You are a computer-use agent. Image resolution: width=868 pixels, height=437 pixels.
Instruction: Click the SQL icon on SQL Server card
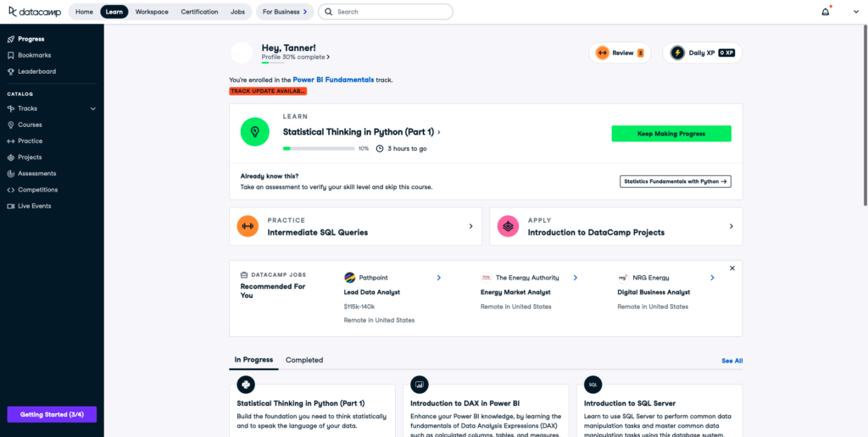593,384
